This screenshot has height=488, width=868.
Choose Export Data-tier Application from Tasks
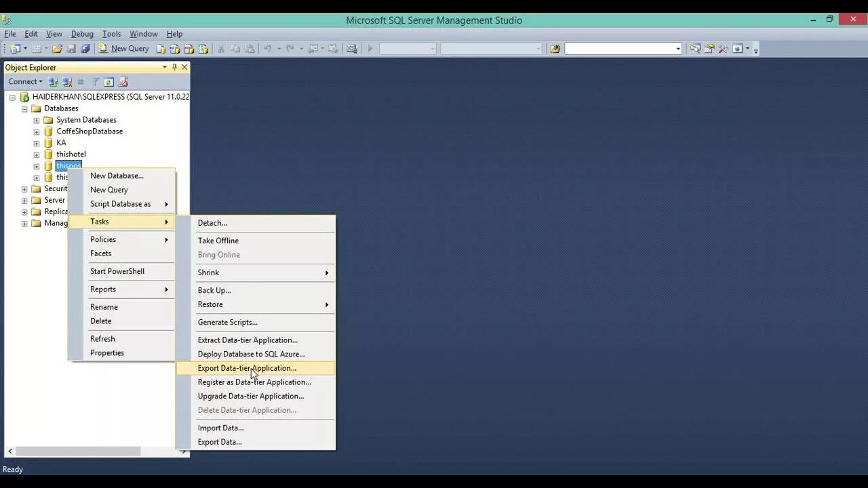256,368
